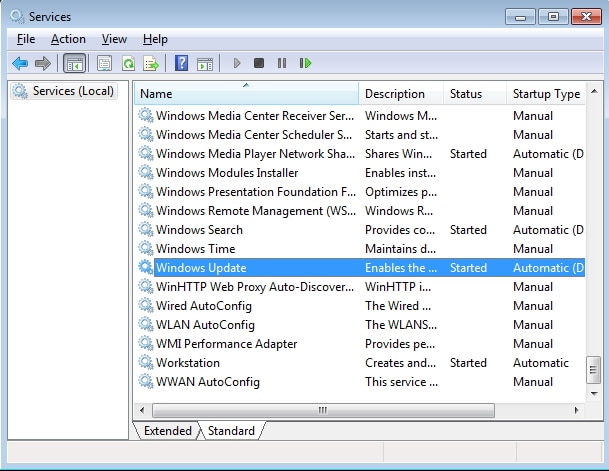
Task: Click the horizontal scrollbar left arrow
Action: [142, 410]
